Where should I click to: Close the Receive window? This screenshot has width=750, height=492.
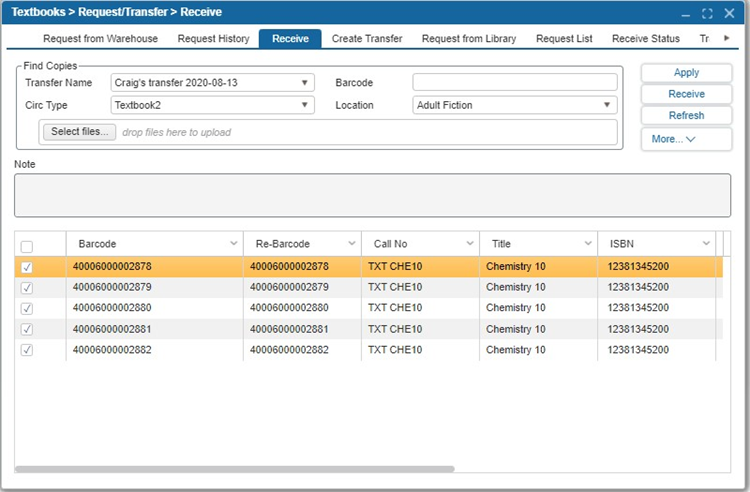[729, 13]
